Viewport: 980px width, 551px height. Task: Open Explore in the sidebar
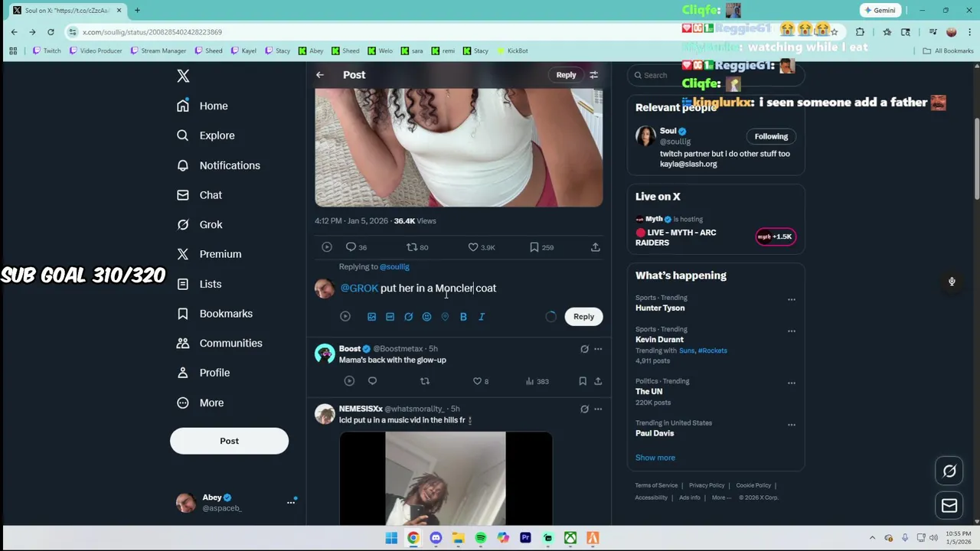205,135
